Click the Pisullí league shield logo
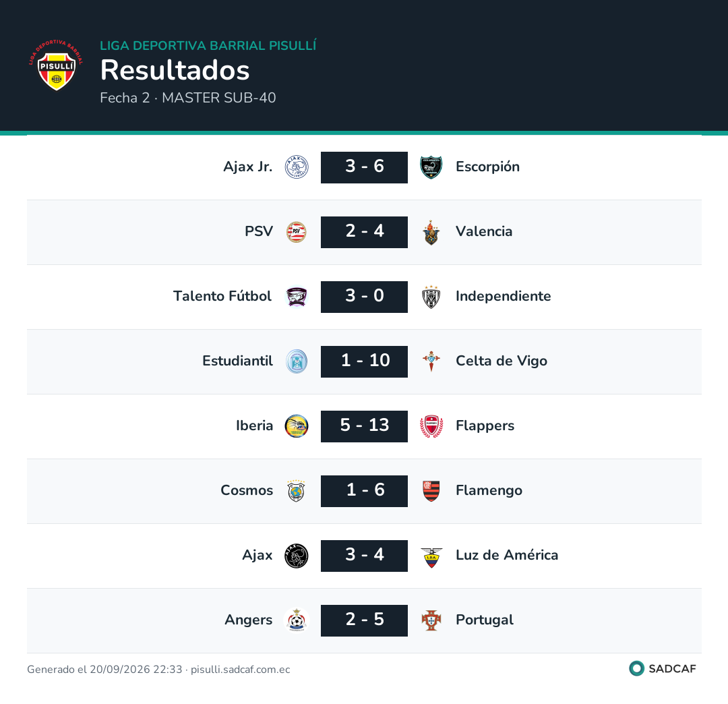Viewport: 728px width, 704px height. pos(56,65)
